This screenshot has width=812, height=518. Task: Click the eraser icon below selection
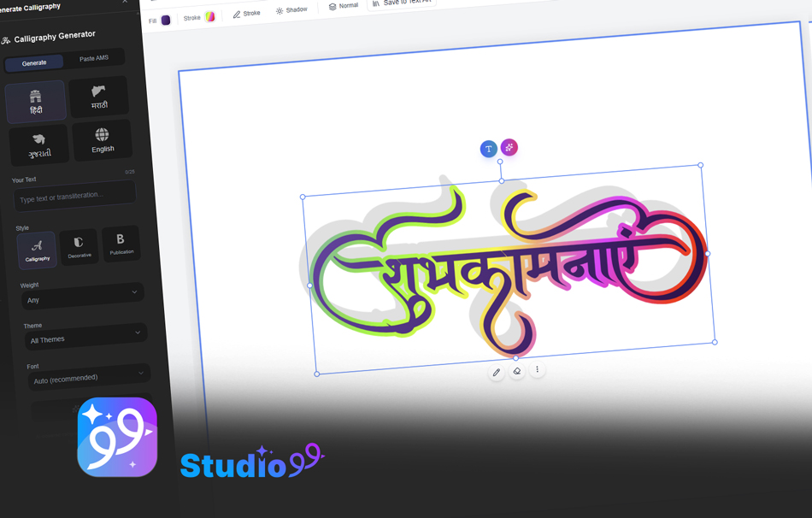[517, 371]
